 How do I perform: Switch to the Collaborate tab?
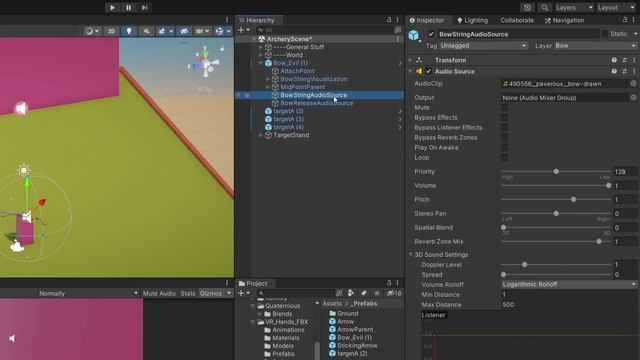[x=517, y=20]
